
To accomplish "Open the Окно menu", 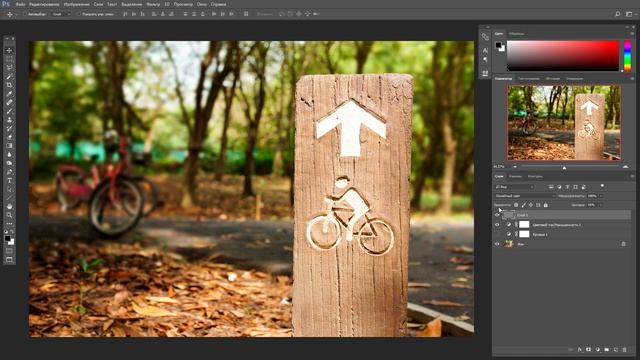I will coord(202,4).
